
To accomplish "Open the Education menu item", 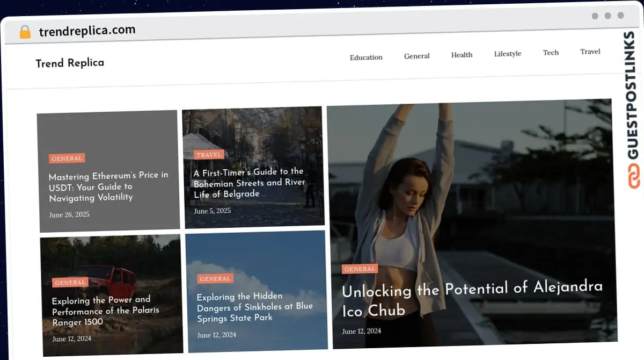I will (x=366, y=57).
